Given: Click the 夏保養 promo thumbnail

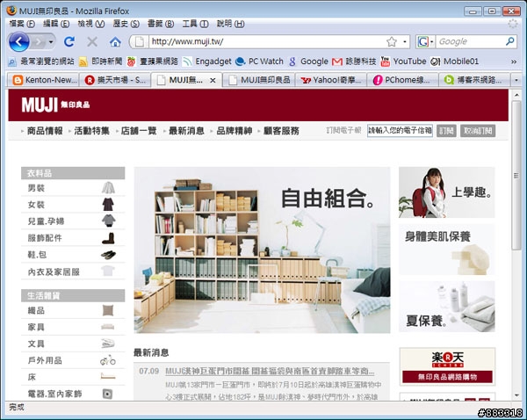Looking at the screenshot, I should (x=447, y=307).
